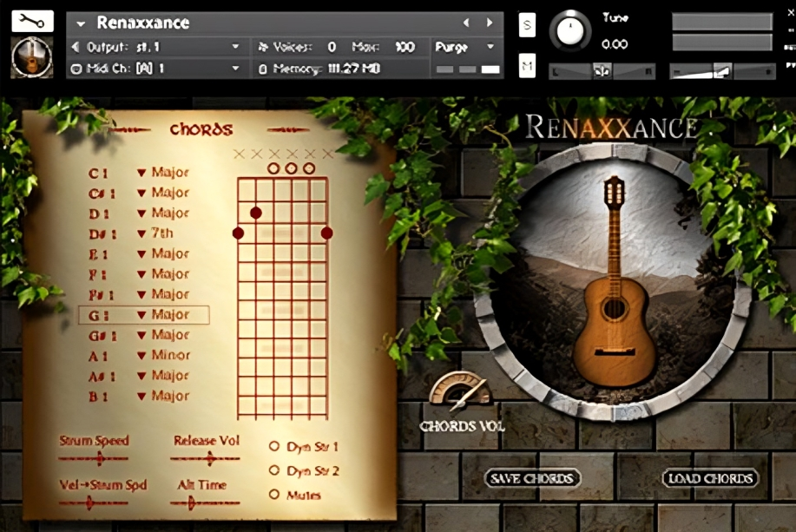The width and height of the screenshot is (796, 532).
Task: Click the Memory icon
Action: 262,69
